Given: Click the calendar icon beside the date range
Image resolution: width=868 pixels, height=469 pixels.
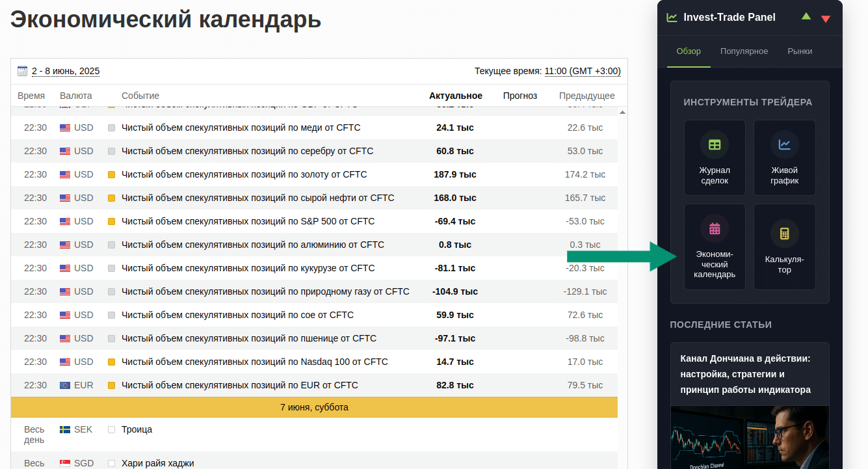Looking at the screenshot, I should click(x=22, y=71).
